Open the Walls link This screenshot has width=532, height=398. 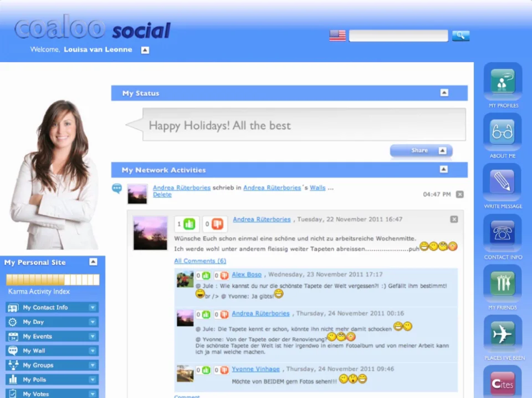tap(318, 187)
